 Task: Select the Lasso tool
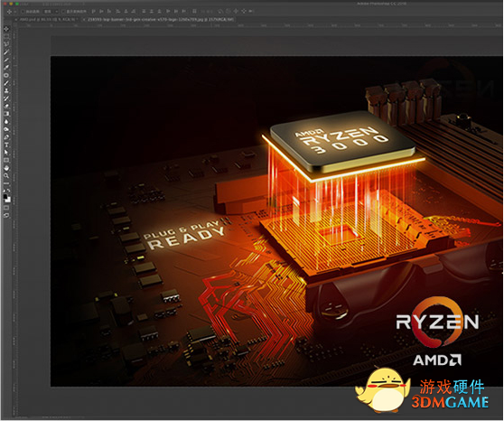(x=6, y=44)
